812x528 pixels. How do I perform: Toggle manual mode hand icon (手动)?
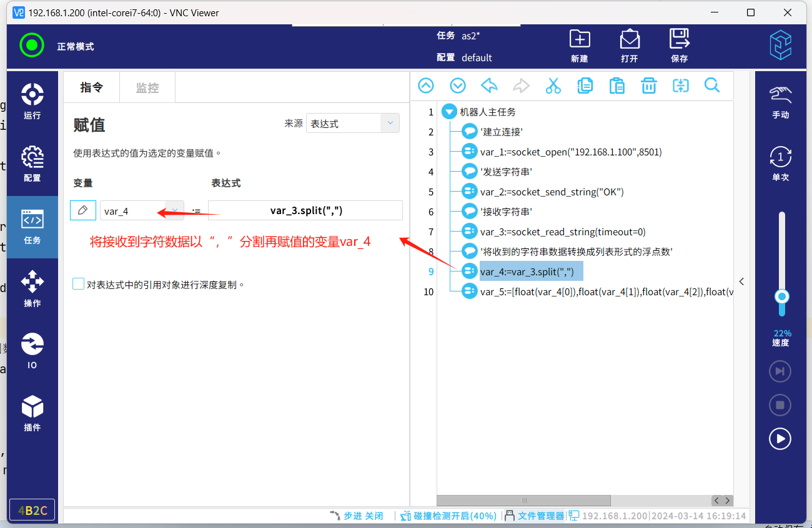pos(780,102)
